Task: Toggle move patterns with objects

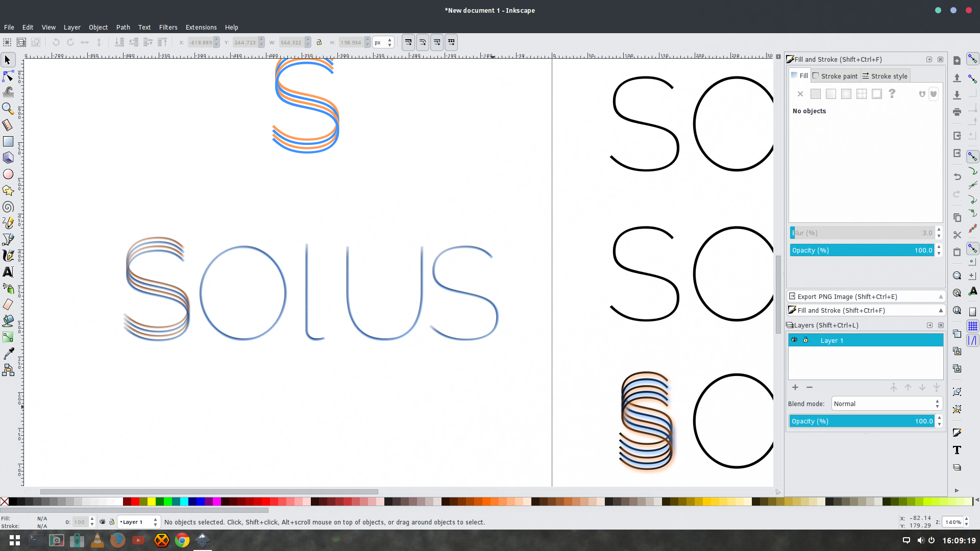Action: tap(451, 42)
